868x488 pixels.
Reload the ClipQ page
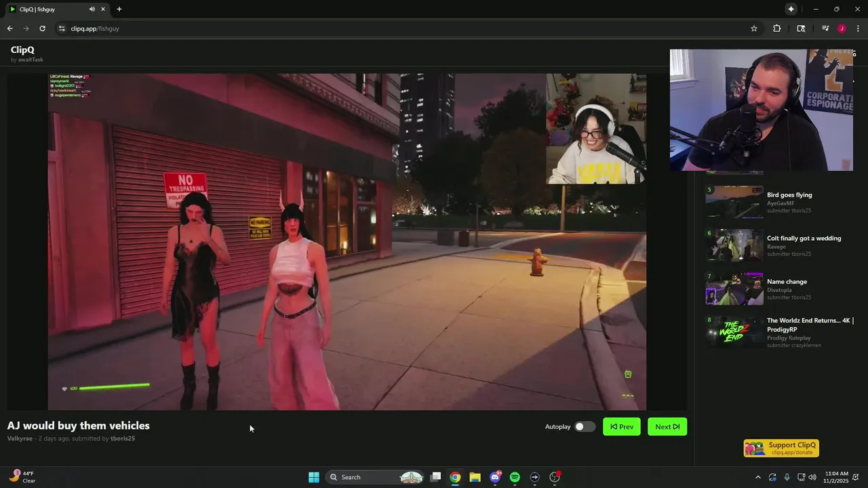(42, 28)
